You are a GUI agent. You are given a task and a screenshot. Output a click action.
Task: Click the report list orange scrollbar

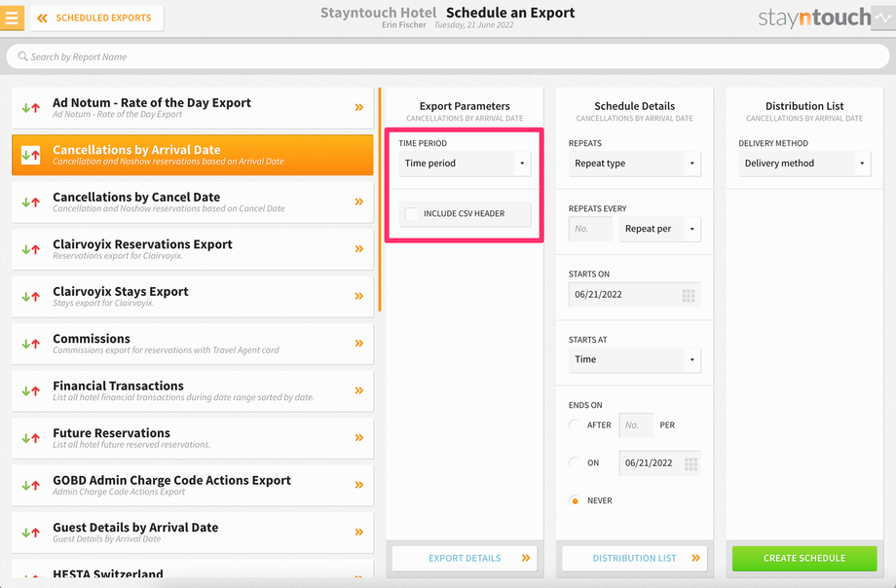[x=380, y=200]
